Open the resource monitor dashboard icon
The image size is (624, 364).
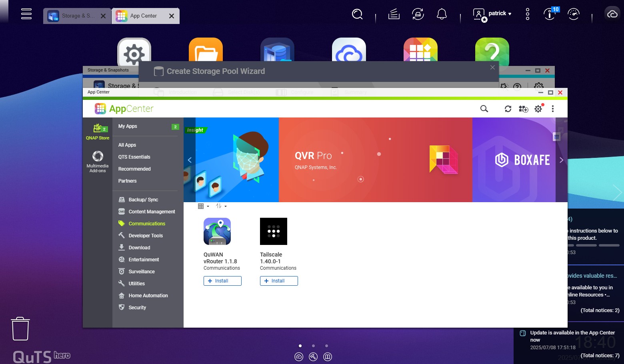coord(574,14)
